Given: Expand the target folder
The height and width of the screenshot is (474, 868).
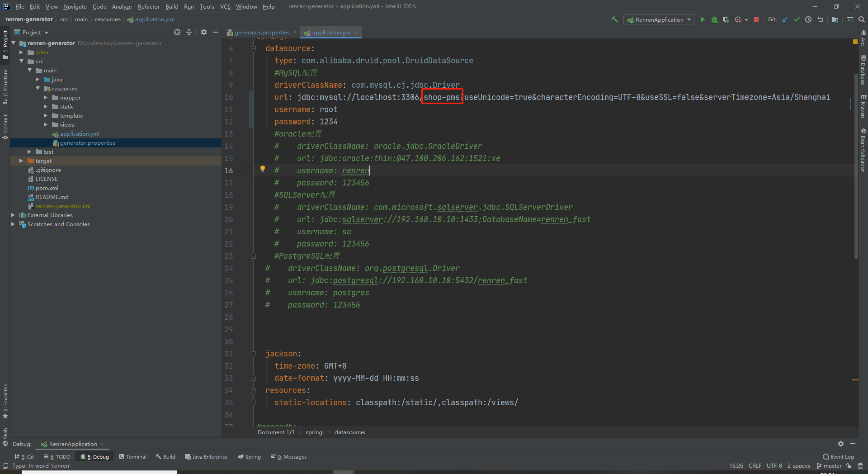Looking at the screenshot, I should 21,161.
